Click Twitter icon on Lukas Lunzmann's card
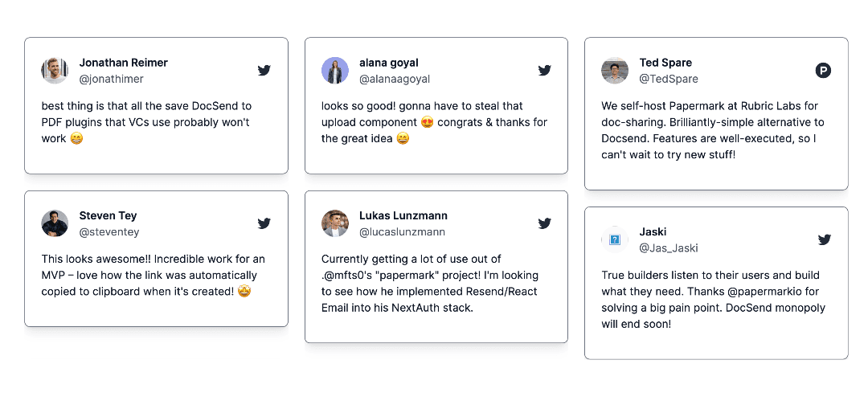 pyautogui.click(x=544, y=223)
